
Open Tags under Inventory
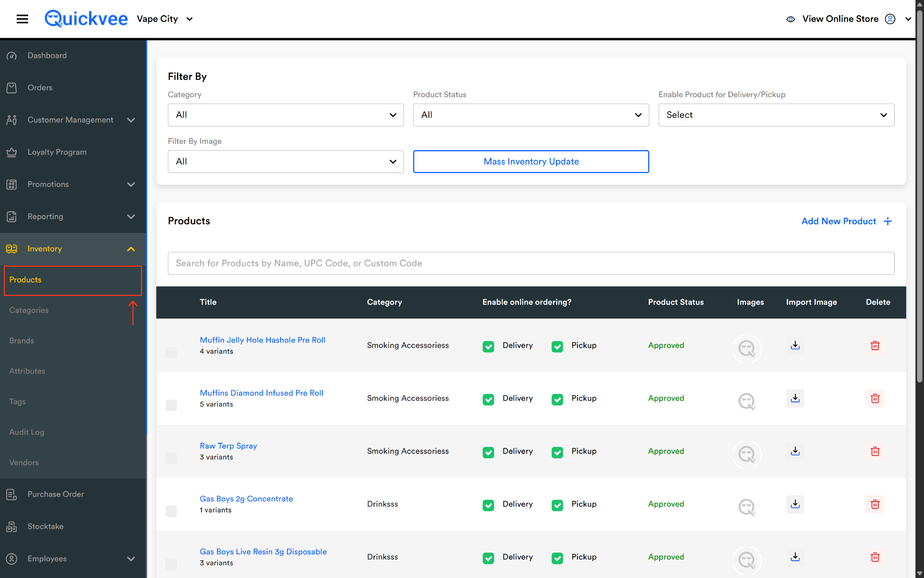(x=18, y=401)
